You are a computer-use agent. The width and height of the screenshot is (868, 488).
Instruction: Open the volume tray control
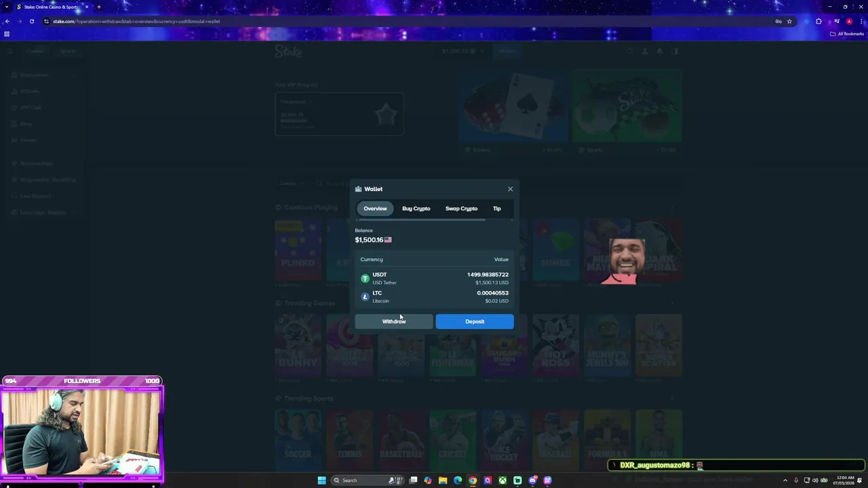coord(815,481)
